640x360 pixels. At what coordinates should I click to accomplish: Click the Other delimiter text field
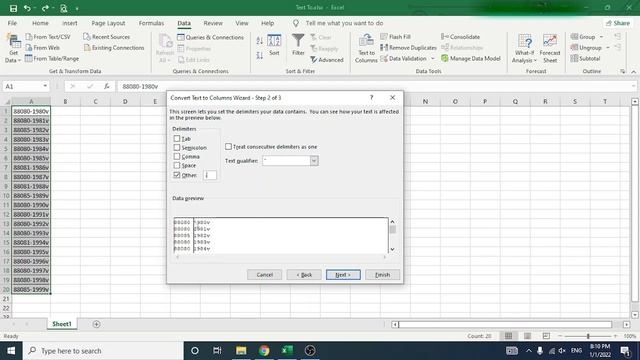(210, 175)
